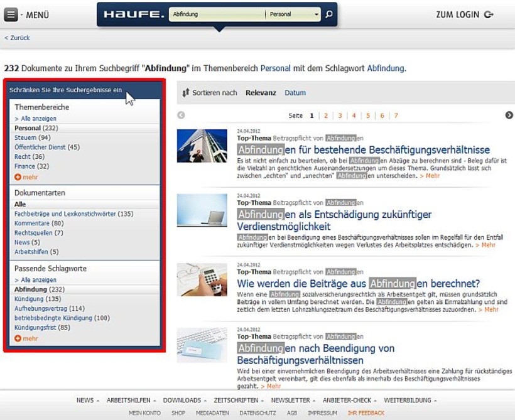Filter by Steuern topic area
This screenshot has height=420, width=515.
click(25, 137)
